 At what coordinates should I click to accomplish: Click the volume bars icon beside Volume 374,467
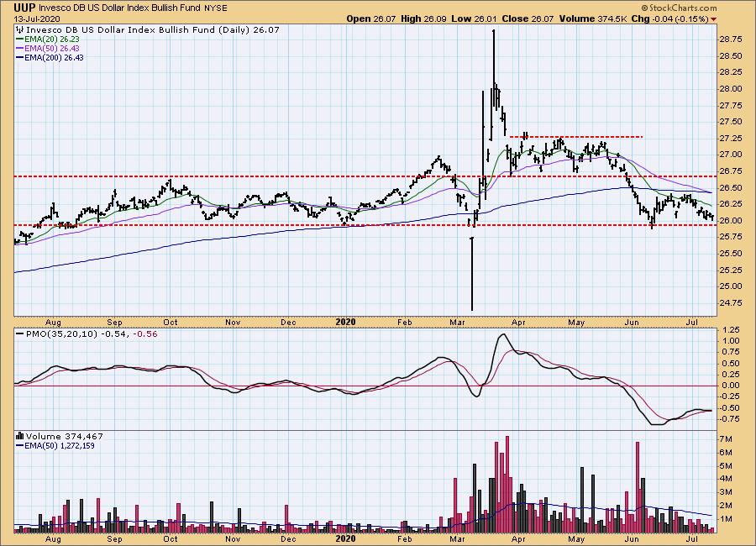point(20,436)
